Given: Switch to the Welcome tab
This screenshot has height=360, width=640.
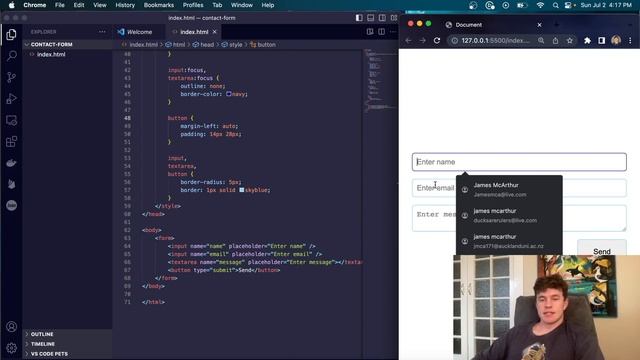Looking at the screenshot, I should (139, 32).
